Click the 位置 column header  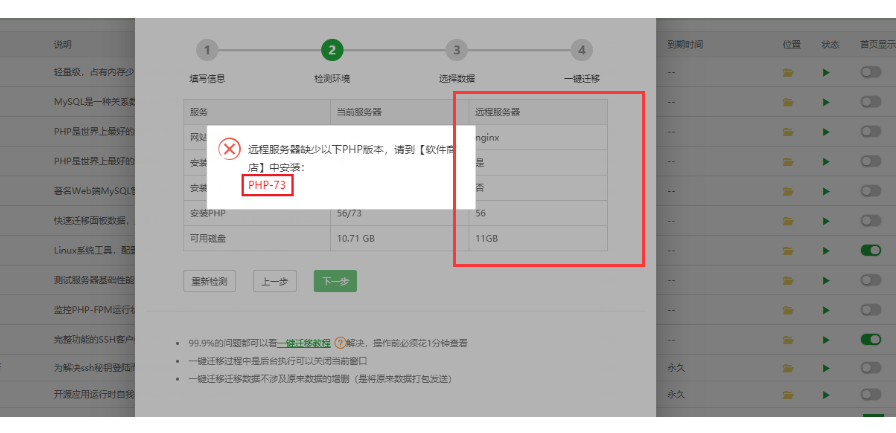tap(791, 45)
